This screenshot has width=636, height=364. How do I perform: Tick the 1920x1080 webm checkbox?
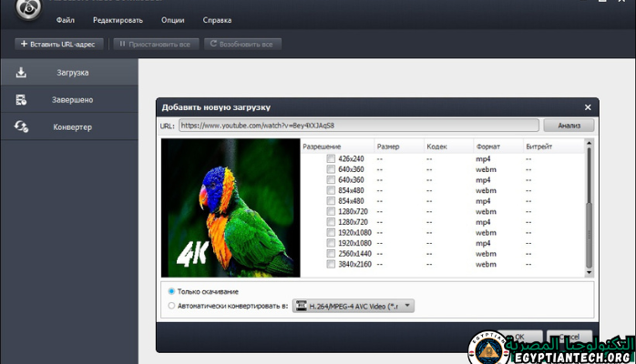(x=331, y=232)
